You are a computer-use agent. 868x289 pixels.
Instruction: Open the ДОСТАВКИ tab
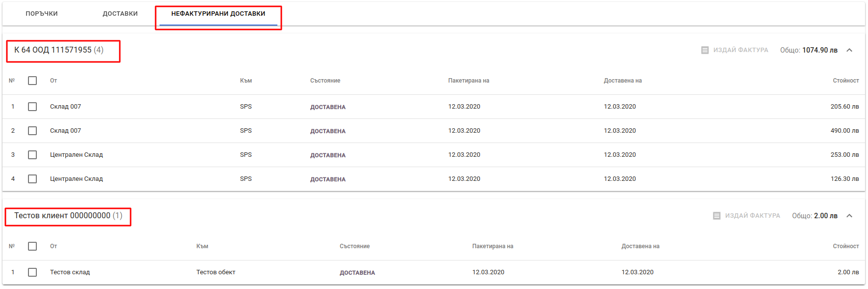click(120, 14)
